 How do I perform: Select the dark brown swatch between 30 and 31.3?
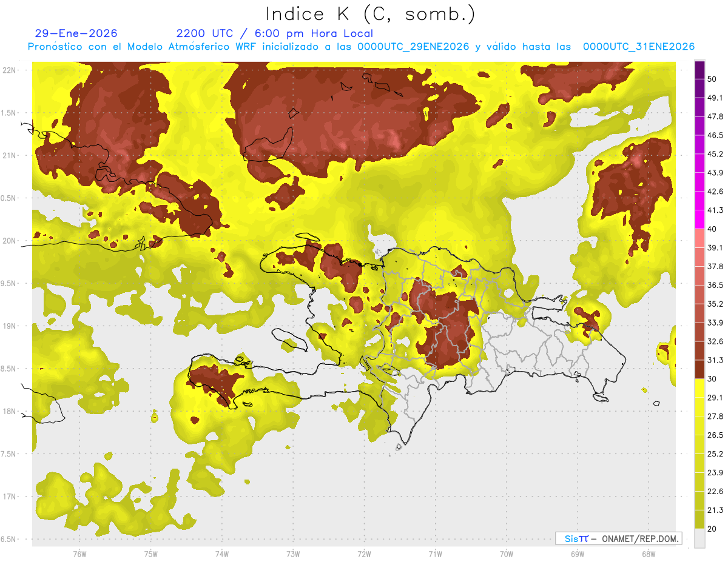click(699, 369)
